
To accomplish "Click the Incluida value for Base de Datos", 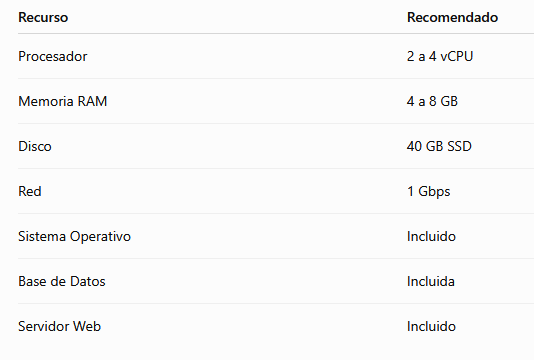I will click(x=430, y=281).
